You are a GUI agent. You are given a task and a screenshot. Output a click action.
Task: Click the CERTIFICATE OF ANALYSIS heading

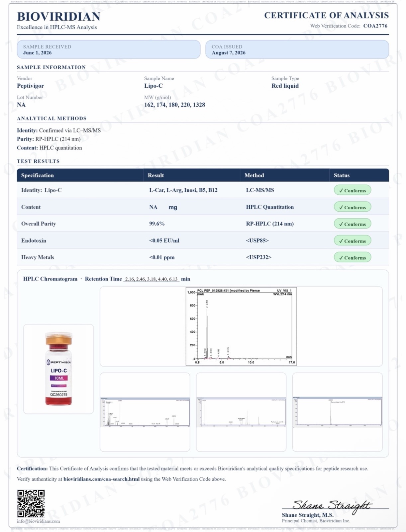click(326, 15)
